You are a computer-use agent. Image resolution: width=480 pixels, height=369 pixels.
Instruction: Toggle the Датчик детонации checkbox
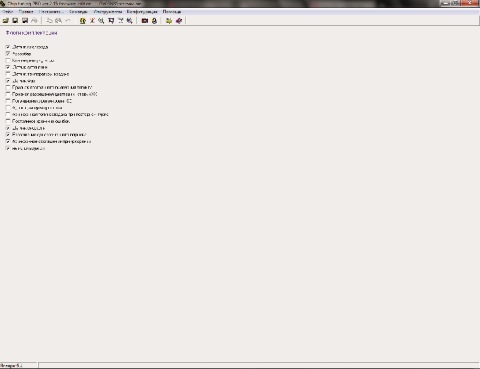click(8, 67)
